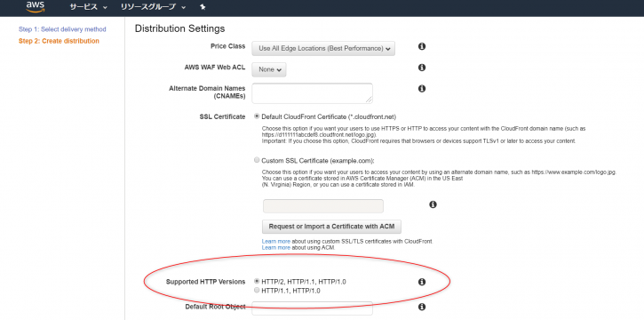Expand the AWS WAF Web ACL dropdown
This screenshot has height=320, width=644.
[x=269, y=69]
